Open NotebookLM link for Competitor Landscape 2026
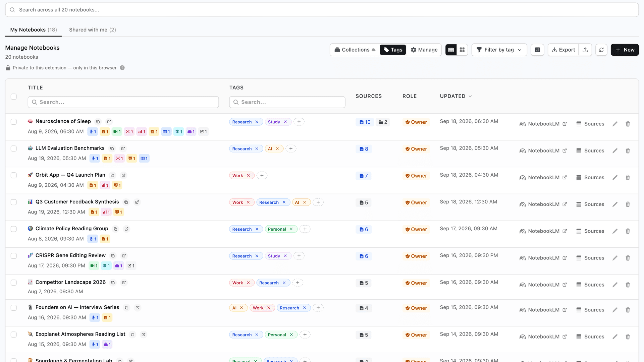Image resolution: width=644 pixels, height=362 pixels. coord(543,285)
